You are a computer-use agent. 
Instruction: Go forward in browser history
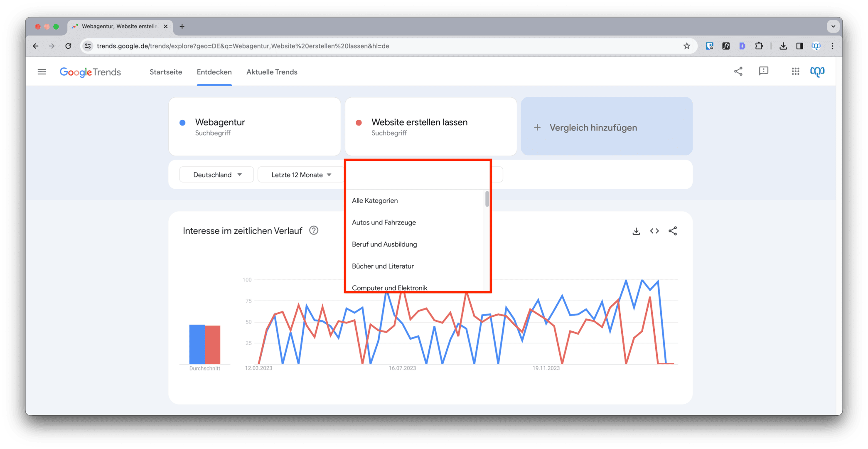52,46
